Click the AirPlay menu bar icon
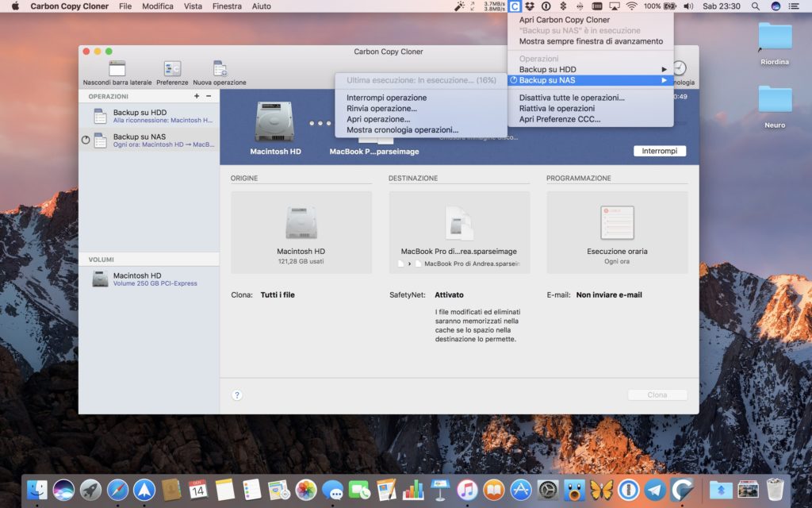The width and height of the screenshot is (812, 508). (615, 6)
